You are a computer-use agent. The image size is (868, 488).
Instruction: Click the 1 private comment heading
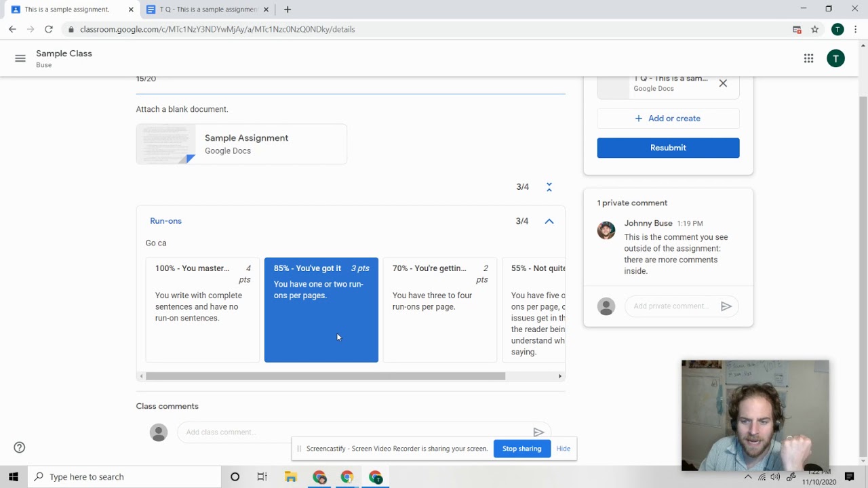(x=632, y=203)
